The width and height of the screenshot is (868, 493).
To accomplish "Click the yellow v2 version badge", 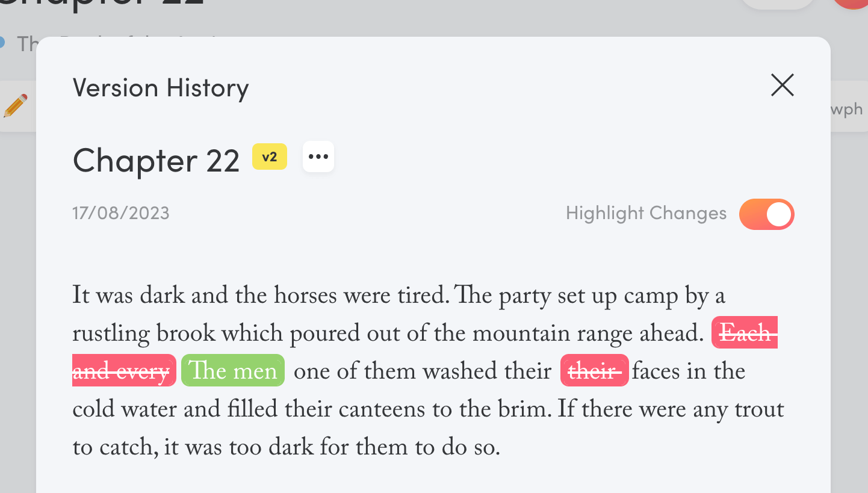I will coord(270,157).
